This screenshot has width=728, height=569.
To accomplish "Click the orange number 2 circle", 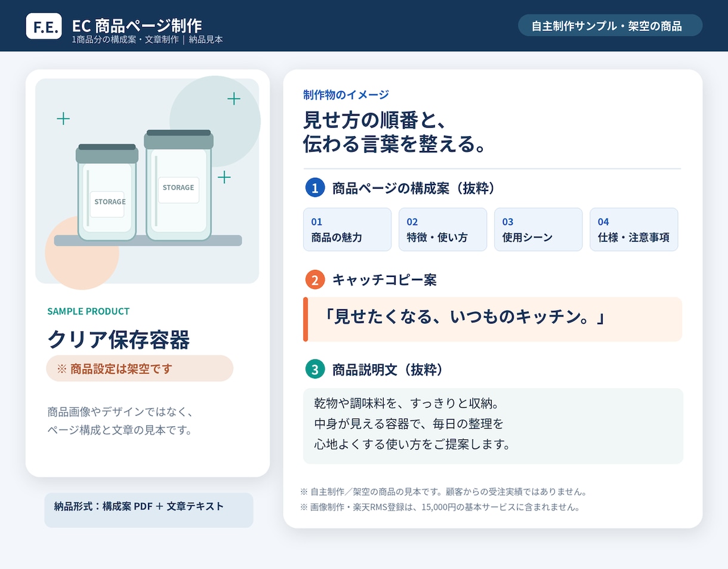I will [314, 279].
